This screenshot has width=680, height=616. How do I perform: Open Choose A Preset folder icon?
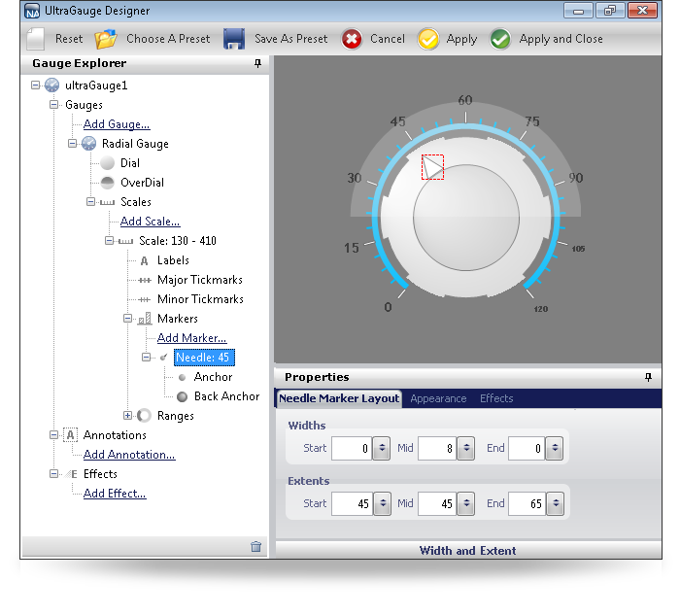point(106,39)
